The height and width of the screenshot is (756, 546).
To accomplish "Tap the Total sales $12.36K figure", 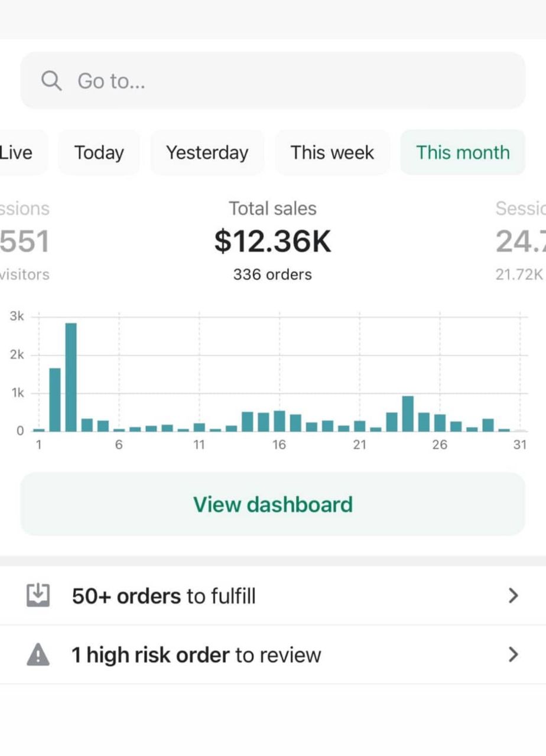I will 272,242.
